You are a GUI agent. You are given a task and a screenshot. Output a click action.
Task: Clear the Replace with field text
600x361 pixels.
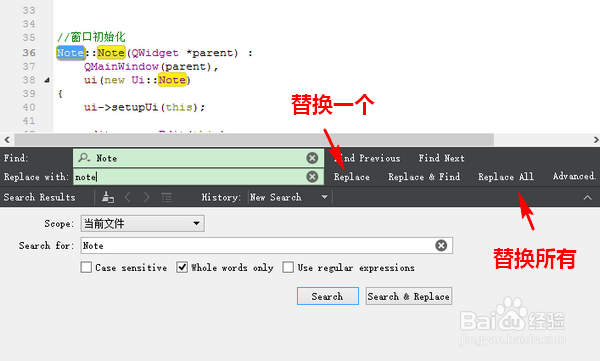click(x=312, y=176)
